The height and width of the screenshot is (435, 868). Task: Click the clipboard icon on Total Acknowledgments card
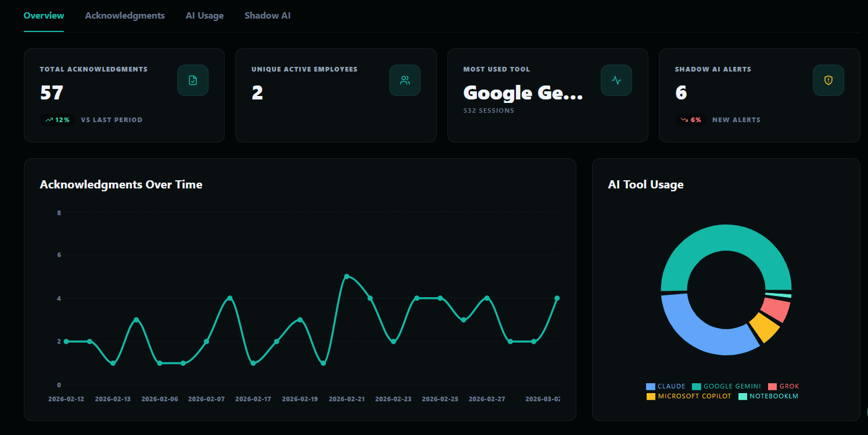192,80
